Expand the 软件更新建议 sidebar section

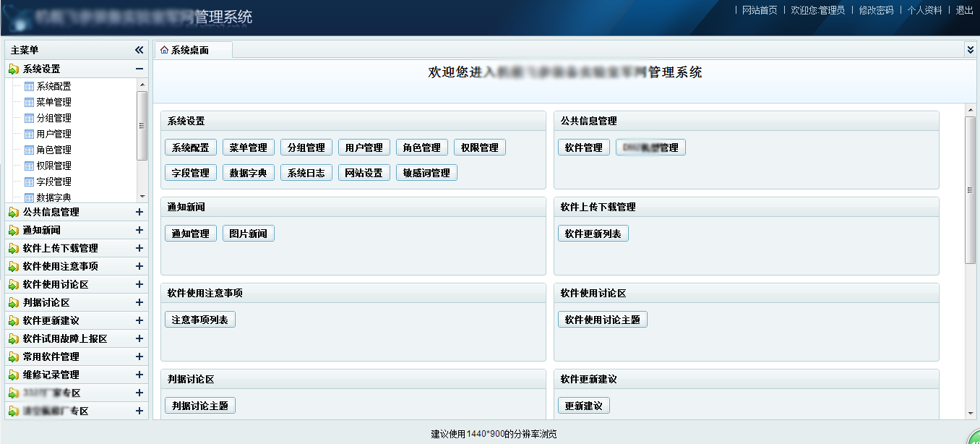(x=139, y=320)
